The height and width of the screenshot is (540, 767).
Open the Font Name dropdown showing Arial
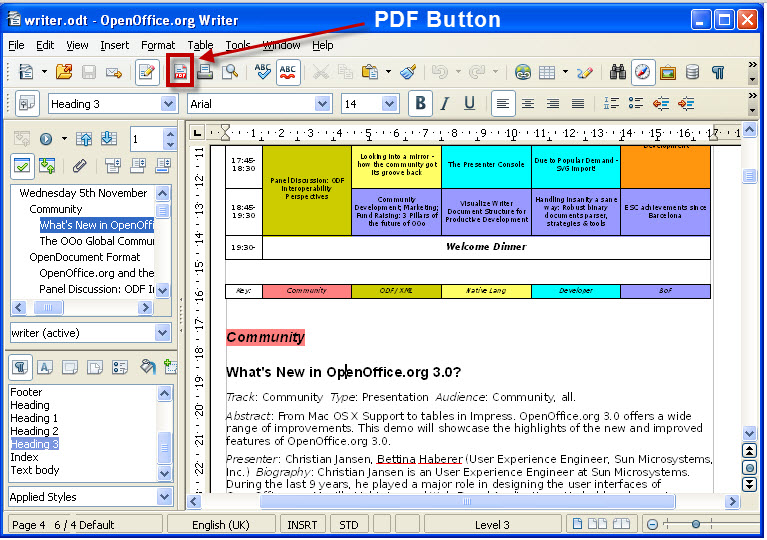(x=322, y=104)
